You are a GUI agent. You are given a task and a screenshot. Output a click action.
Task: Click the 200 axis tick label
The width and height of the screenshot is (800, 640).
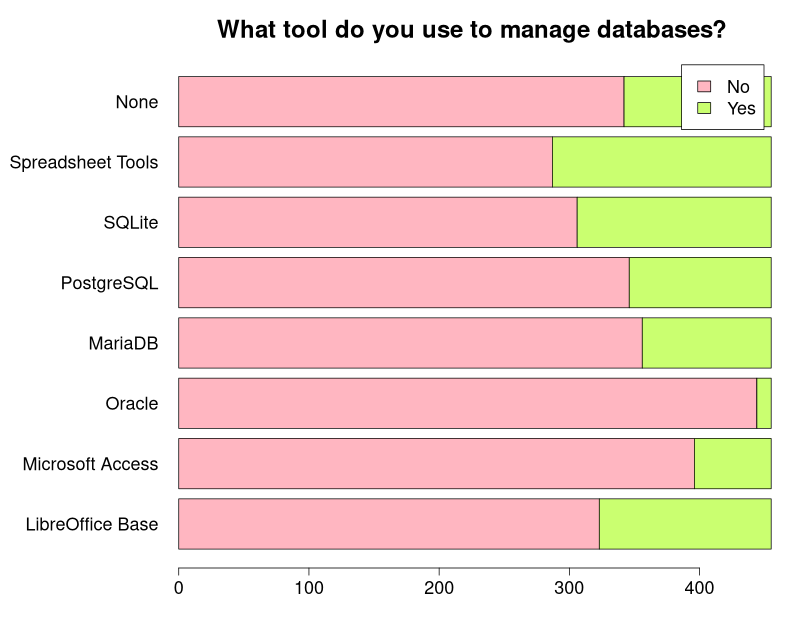click(439, 588)
